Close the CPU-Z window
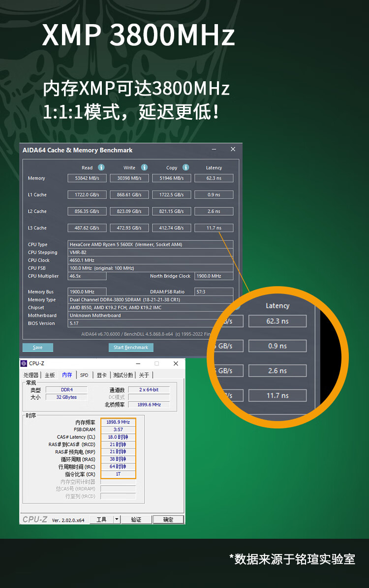This screenshot has width=369, height=588. tap(176, 363)
